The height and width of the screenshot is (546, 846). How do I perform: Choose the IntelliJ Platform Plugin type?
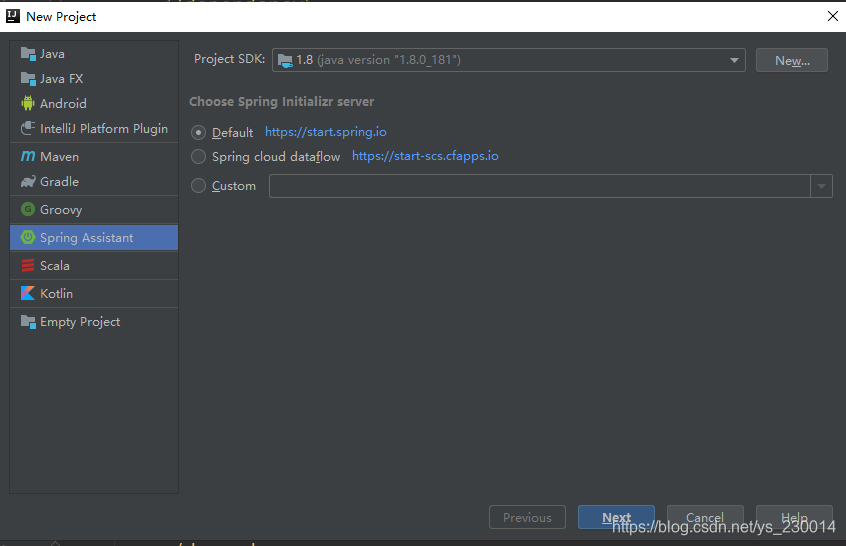coord(94,128)
